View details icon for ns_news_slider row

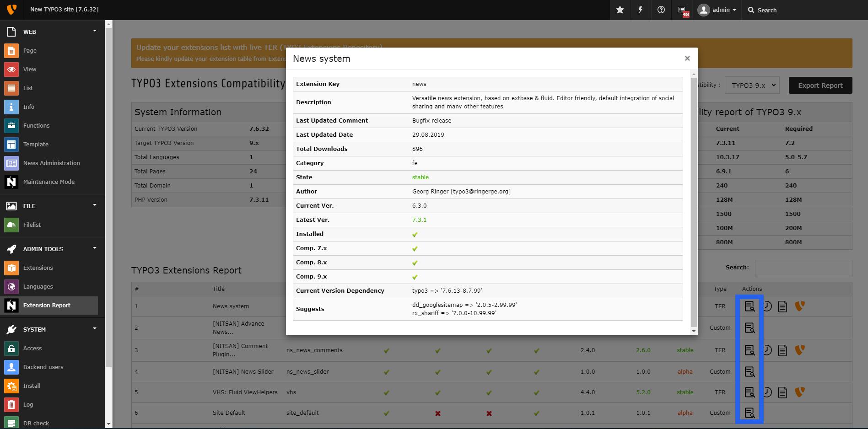749,372
